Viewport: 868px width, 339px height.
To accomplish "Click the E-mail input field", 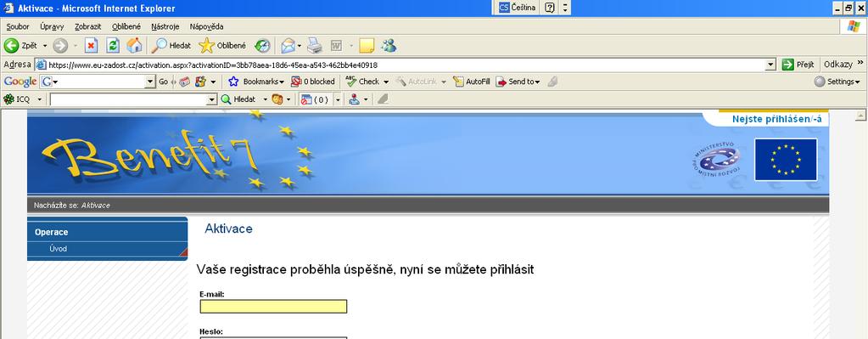I will (273, 307).
